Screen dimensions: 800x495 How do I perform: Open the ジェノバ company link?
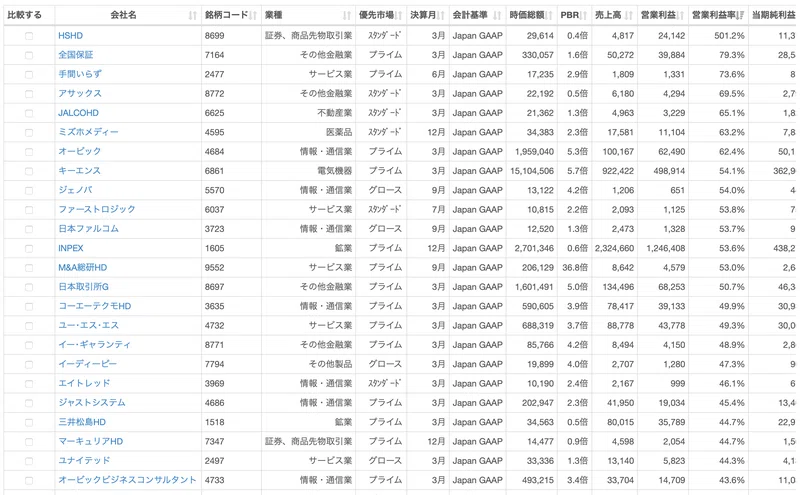[75, 190]
